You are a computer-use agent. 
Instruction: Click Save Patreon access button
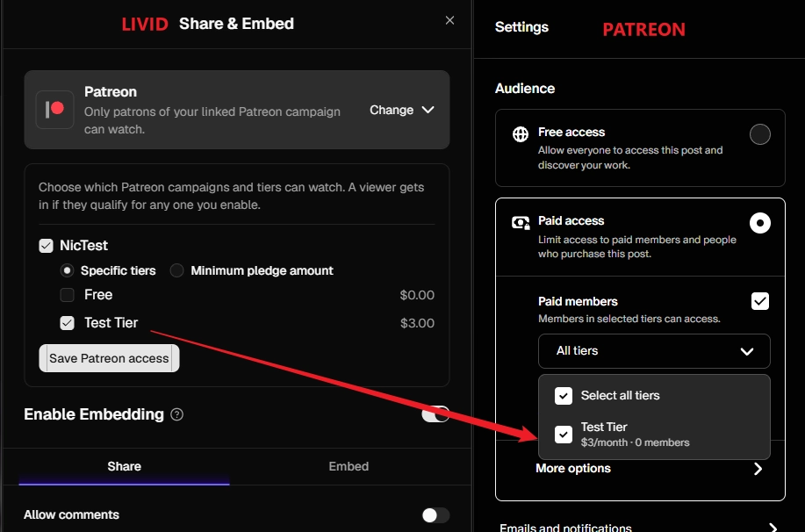point(110,358)
